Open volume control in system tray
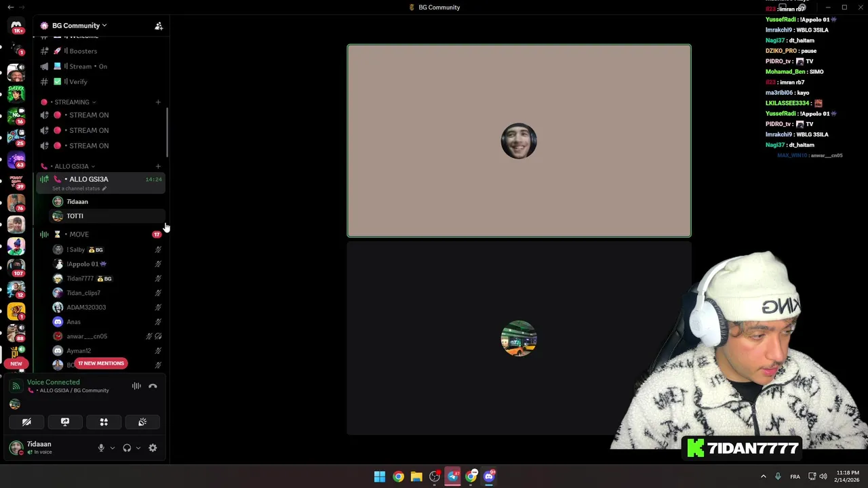 [x=823, y=476]
